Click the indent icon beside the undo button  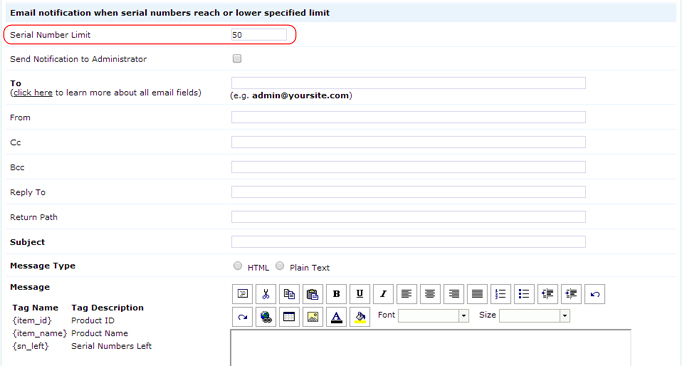(571, 294)
